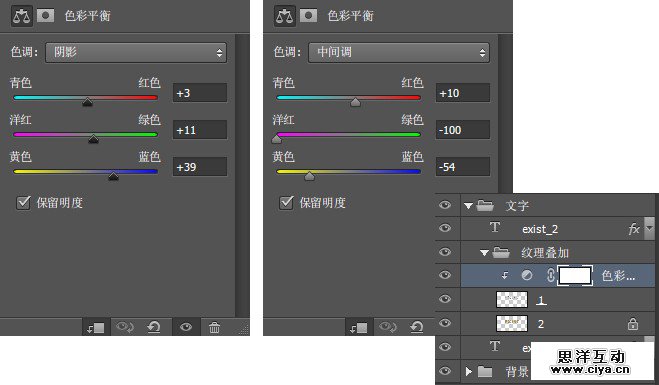Open the 色调 dropdown showing 中间调
Screen dimensions: 659x385
(399, 53)
